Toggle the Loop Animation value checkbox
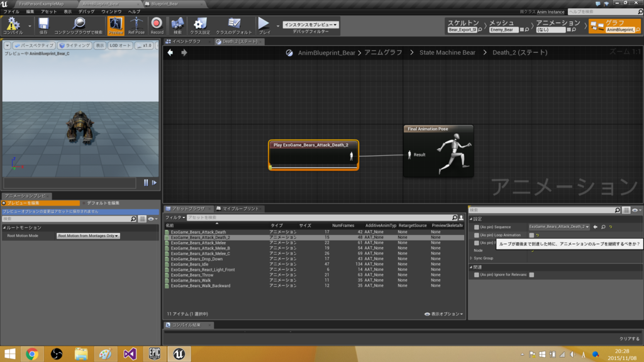This screenshot has height=362, width=644. (x=531, y=235)
